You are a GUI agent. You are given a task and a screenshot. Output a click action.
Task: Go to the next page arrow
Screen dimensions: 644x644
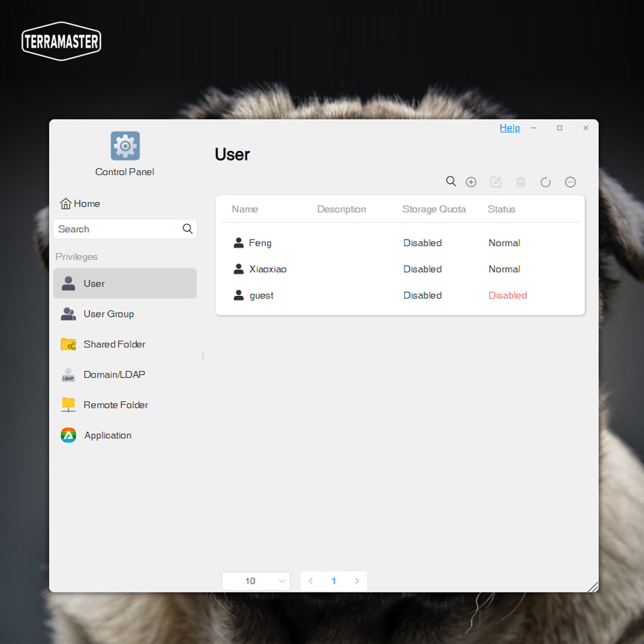coord(356,581)
